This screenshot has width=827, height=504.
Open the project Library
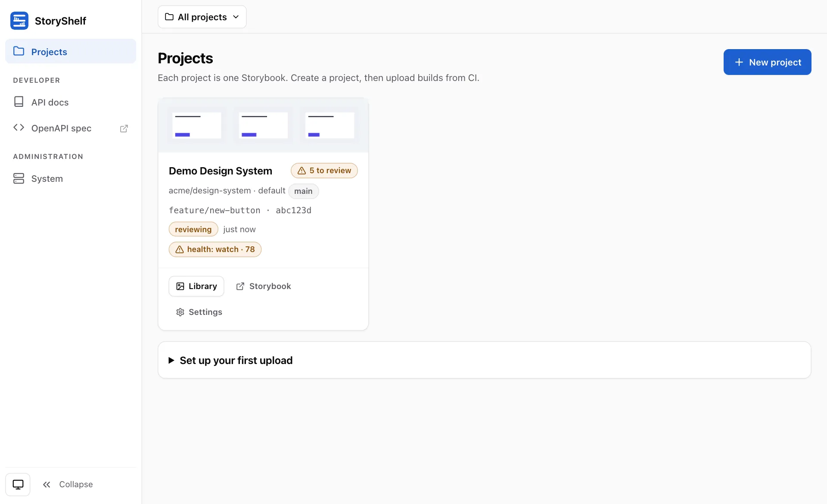tap(196, 286)
